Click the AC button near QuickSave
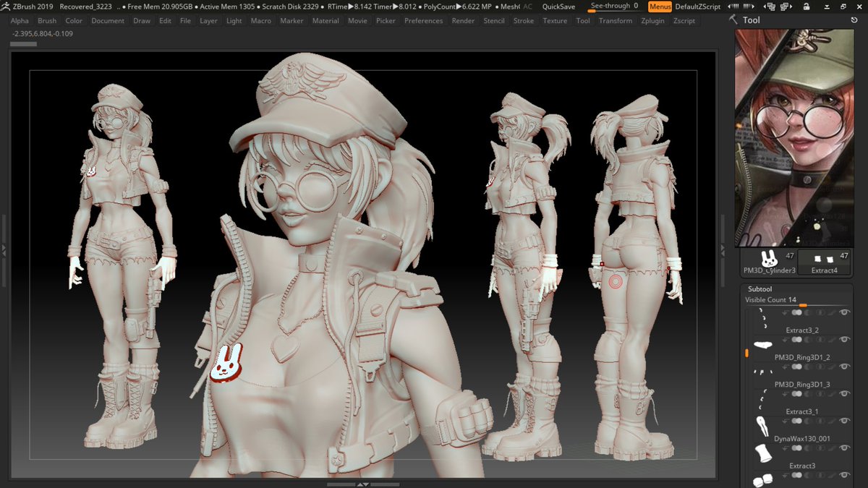Viewport: 868px width, 488px height. [x=528, y=7]
